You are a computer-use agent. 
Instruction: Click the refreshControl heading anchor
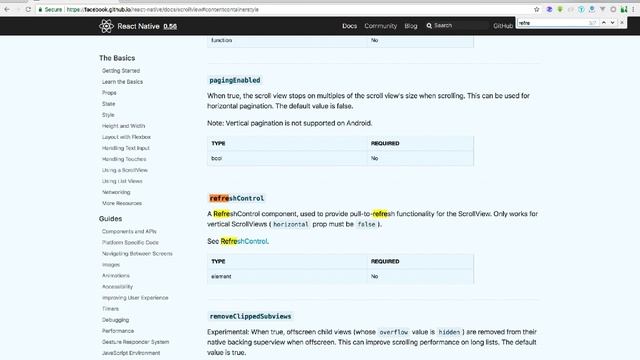pyautogui.click(x=237, y=198)
